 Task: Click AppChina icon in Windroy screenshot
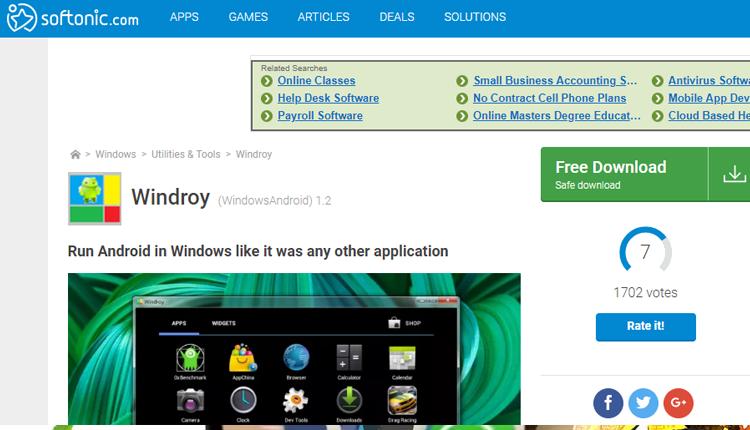(243, 358)
